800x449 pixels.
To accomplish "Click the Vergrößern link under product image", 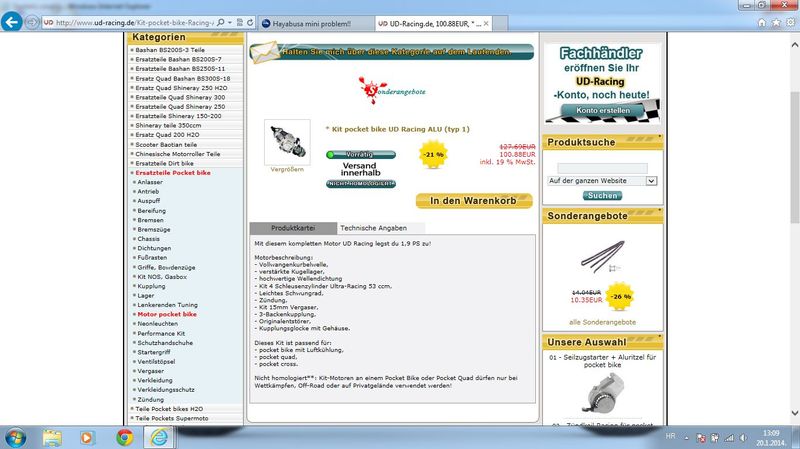I will pos(287,169).
